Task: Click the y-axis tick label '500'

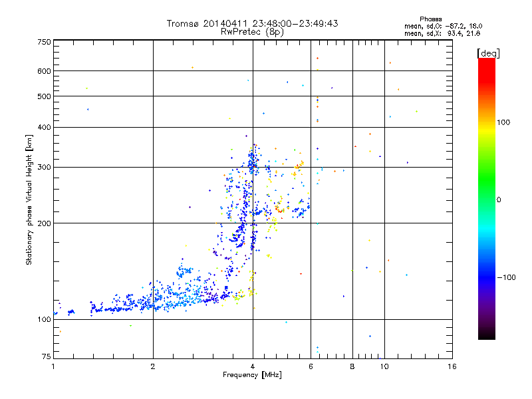Action: (x=45, y=96)
